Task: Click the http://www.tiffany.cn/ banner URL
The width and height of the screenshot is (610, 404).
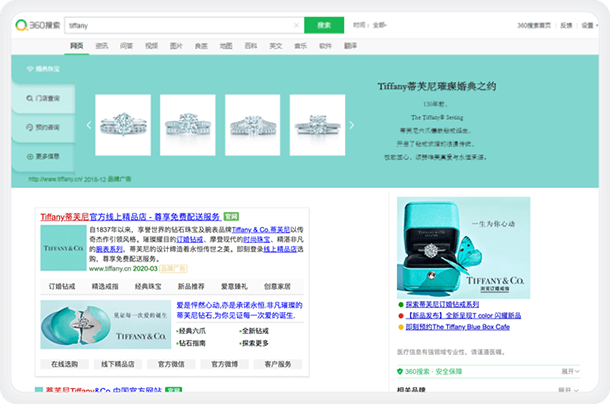Action: pos(55,179)
